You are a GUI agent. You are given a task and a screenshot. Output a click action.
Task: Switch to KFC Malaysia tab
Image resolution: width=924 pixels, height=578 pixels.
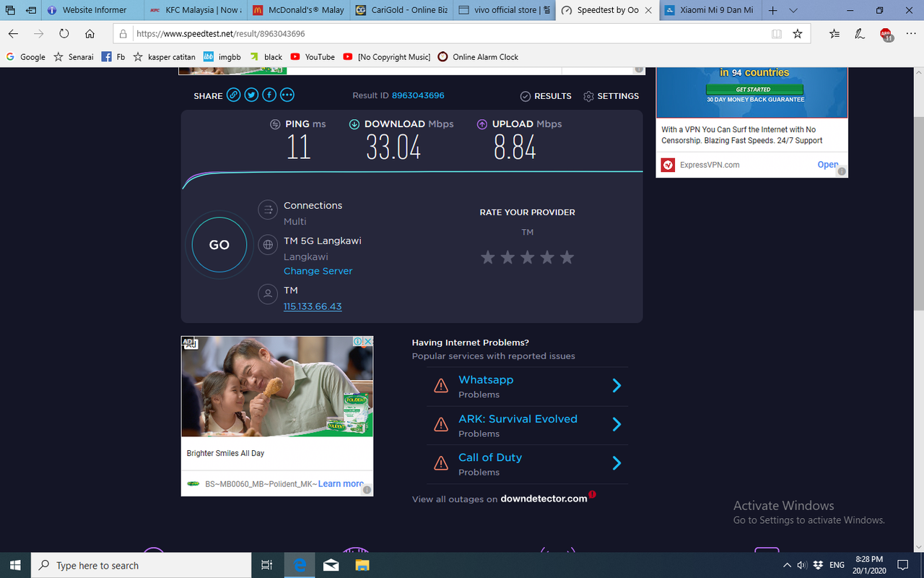196,10
